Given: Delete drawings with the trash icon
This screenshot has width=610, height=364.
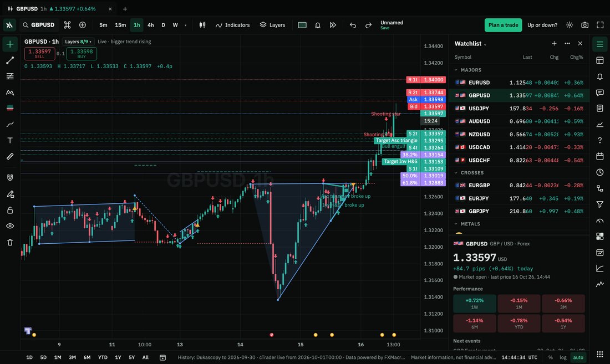Looking at the screenshot, I should 10,243.
